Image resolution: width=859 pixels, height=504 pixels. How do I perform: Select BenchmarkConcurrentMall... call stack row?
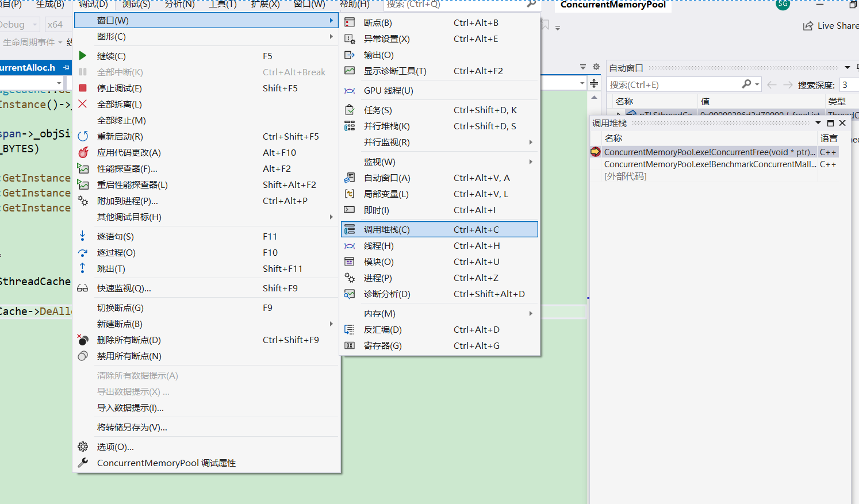714,164
